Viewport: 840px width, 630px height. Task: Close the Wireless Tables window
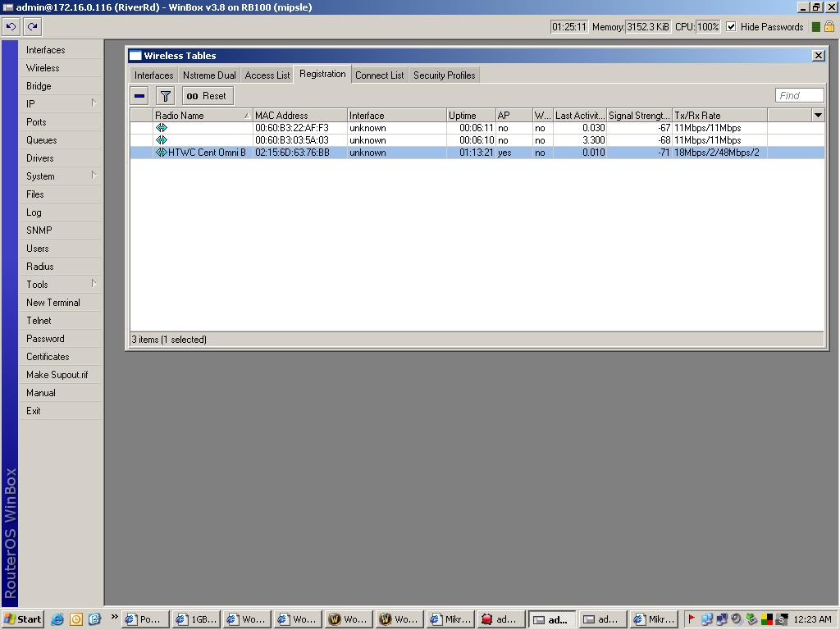(x=818, y=55)
